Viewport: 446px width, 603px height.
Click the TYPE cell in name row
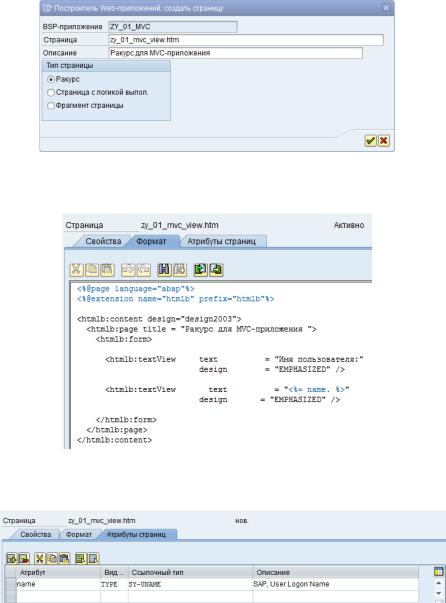114,584
